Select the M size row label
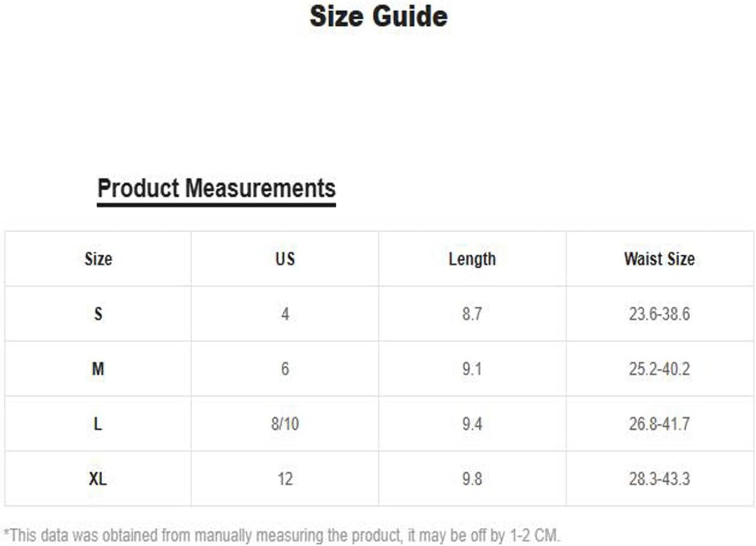This screenshot has width=756, height=546. (98, 369)
